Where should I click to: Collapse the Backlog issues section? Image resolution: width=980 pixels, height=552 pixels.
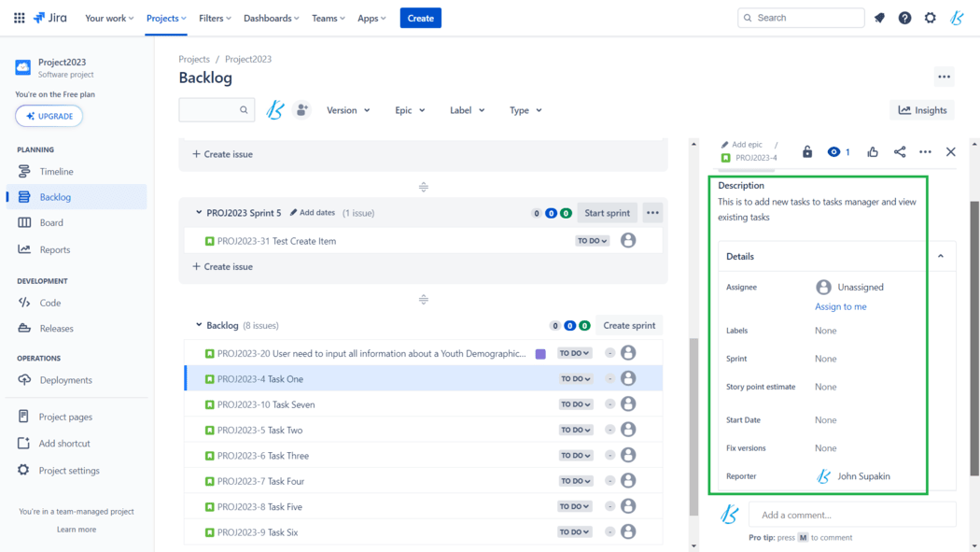[199, 325]
